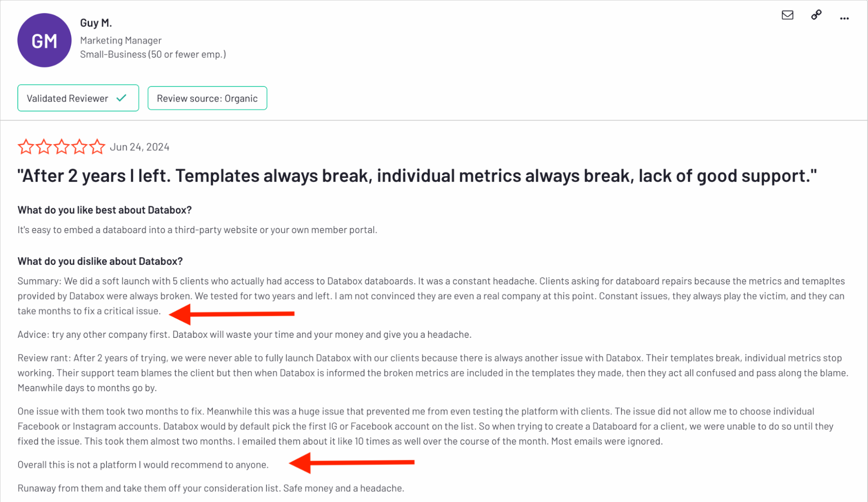This screenshot has height=502, width=868.
Task: Click the review date Jun 24, 2024
Action: (x=140, y=146)
